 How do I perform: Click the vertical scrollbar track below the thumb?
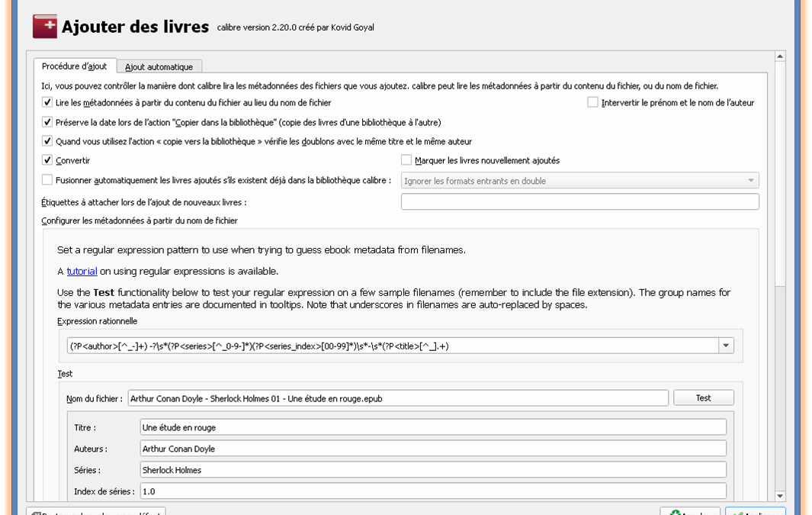780,388
